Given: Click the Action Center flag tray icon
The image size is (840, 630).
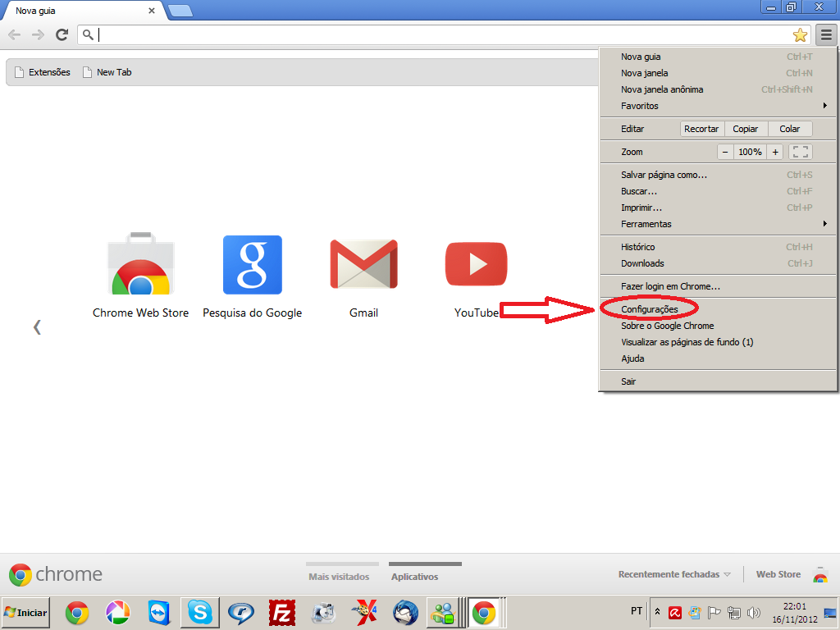Looking at the screenshot, I should (714, 612).
